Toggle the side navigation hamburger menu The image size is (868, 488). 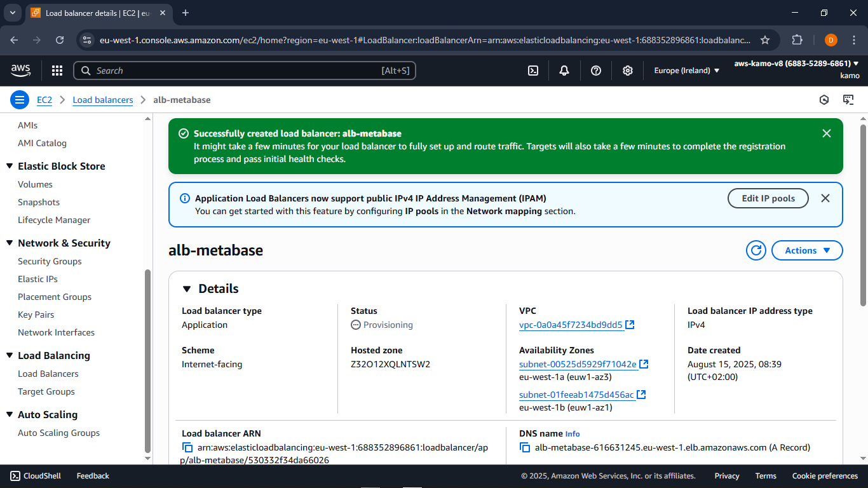pyautogui.click(x=20, y=100)
